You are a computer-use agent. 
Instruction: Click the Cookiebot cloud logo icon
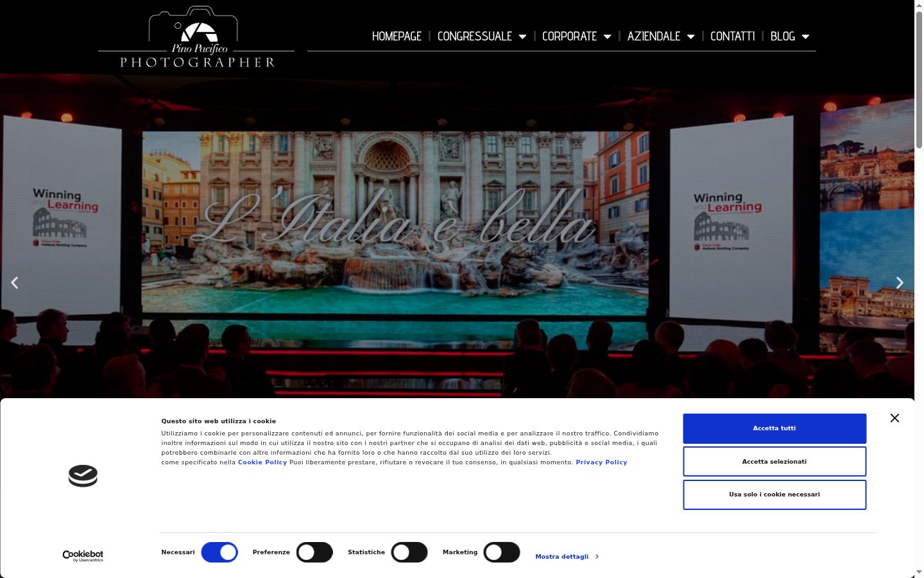(x=83, y=476)
